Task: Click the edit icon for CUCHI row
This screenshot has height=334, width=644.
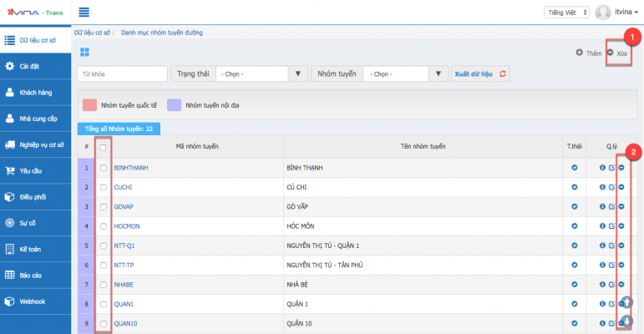Action: pos(611,187)
